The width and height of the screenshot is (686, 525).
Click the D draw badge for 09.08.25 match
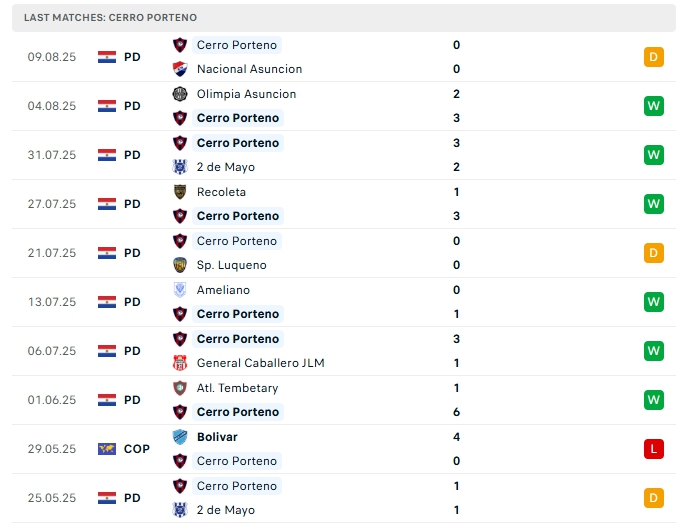coord(654,57)
